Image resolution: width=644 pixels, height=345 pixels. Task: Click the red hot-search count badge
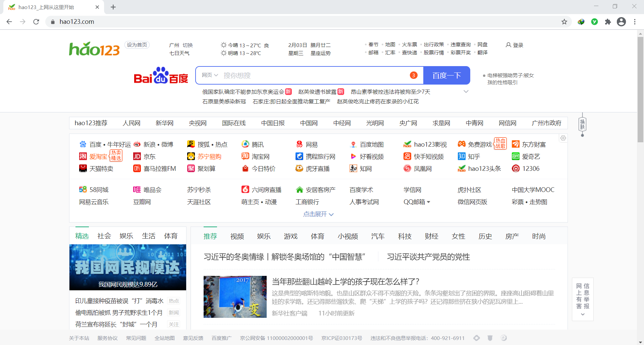click(x=414, y=75)
